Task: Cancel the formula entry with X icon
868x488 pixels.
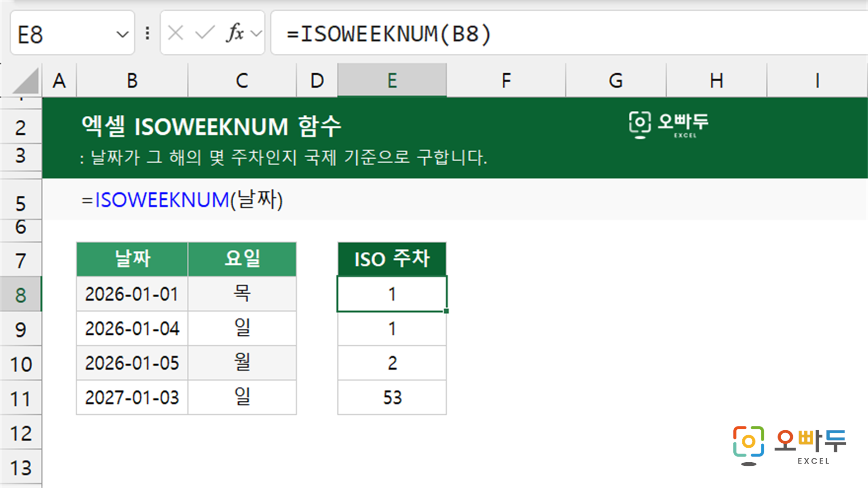Action: [175, 33]
